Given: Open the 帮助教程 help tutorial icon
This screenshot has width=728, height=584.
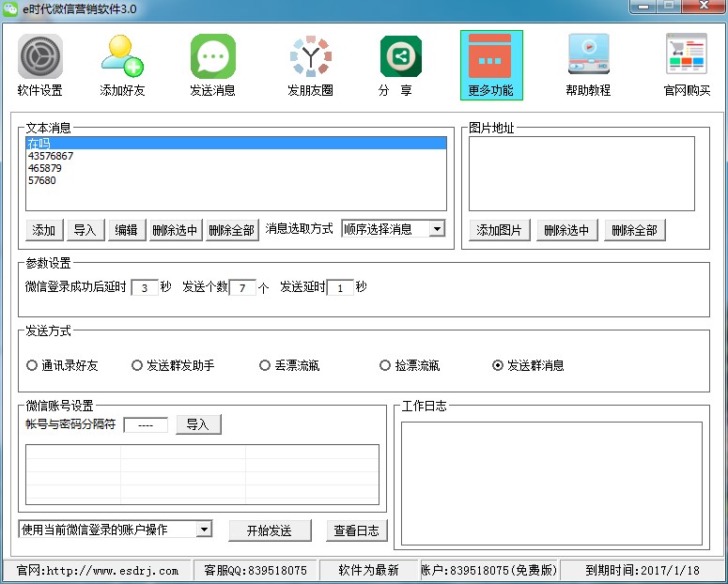Looking at the screenshot, I should (x=588, y=56).
